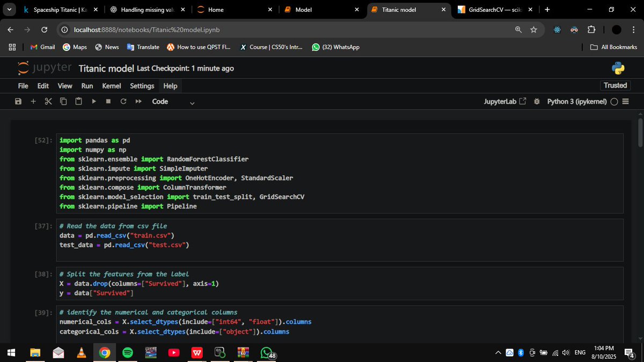The height and width of the screenshot is (362, 644).
Task: Open YouTube app from the taskbar
Action: (x=174, y=352)
